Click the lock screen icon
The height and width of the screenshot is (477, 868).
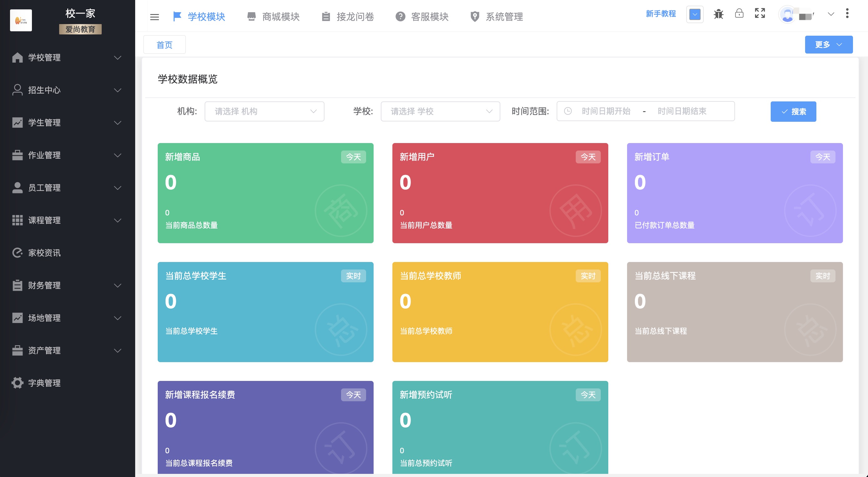pos(739,14)
